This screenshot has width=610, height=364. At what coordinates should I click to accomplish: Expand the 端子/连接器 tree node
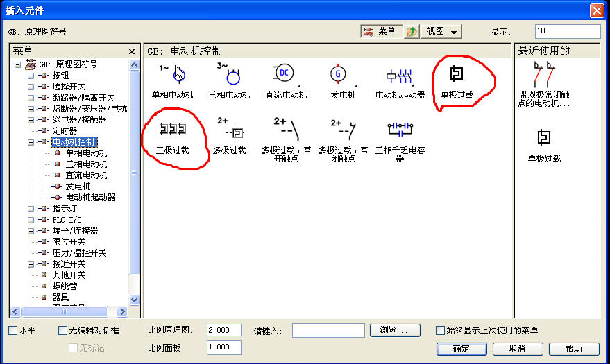(x=31, y=231)
